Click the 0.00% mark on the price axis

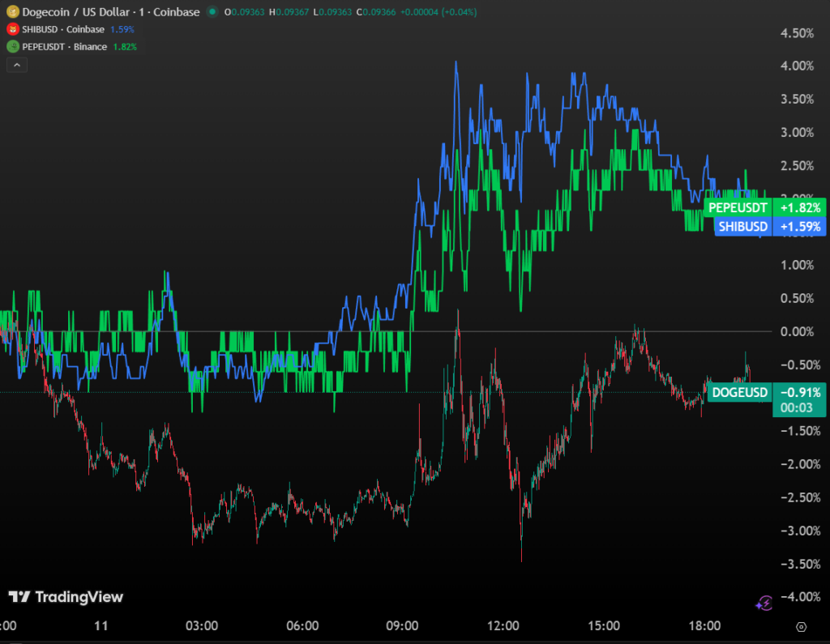tap(795, 331)
